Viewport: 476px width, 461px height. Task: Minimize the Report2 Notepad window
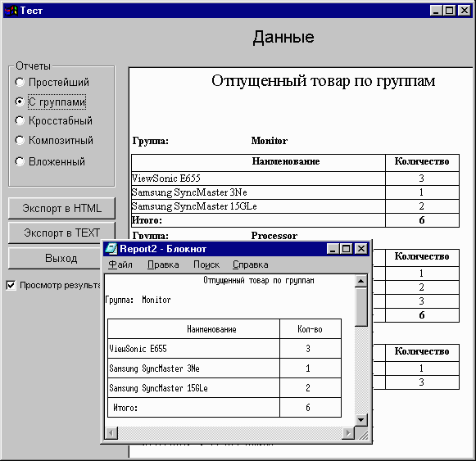pyautogui.click(x=333, y=249)
